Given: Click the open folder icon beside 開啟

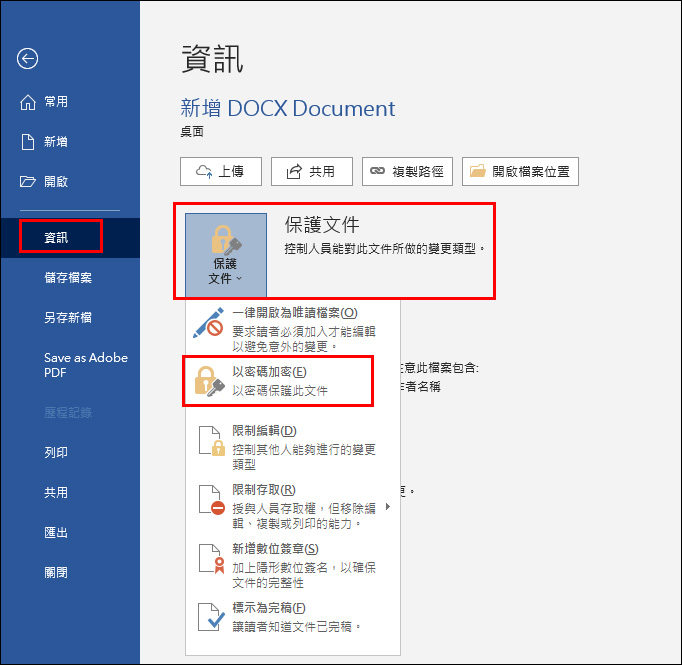Looking at the screenshot, I should pyautogui.click(x=27, y=181).
